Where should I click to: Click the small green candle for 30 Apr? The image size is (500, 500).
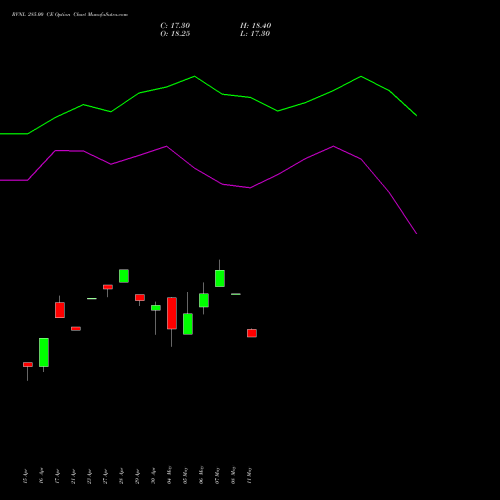(x=156, y=308)
